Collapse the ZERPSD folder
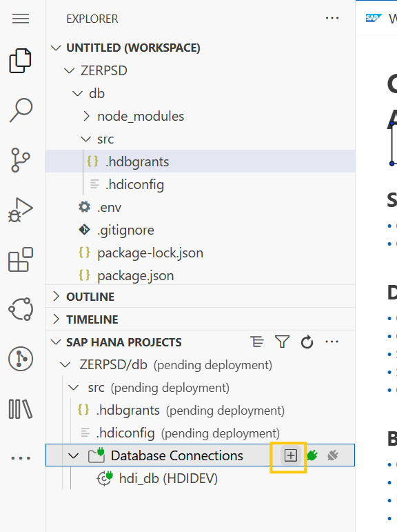The width and height of the screenshot is (397, 532). pos(69,70)
